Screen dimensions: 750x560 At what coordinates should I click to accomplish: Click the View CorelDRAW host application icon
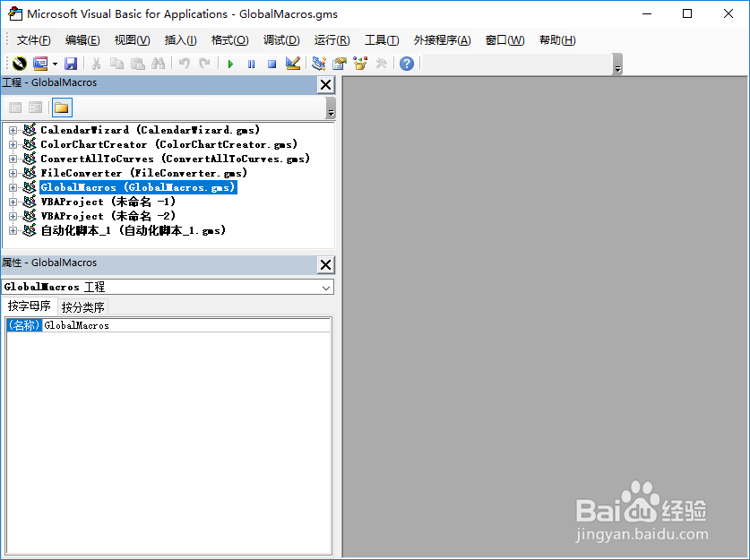20,63
